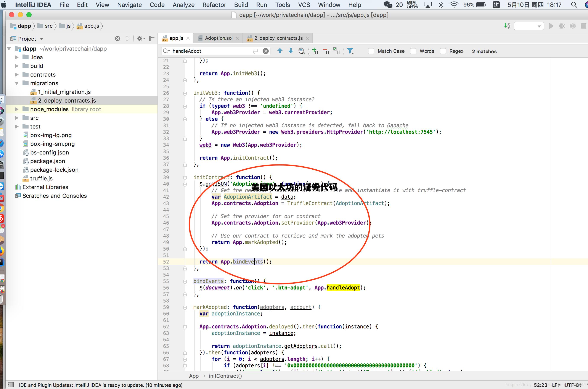Click the Run play button in toolbar
588x389 pixels.
(x=551, y=26)
